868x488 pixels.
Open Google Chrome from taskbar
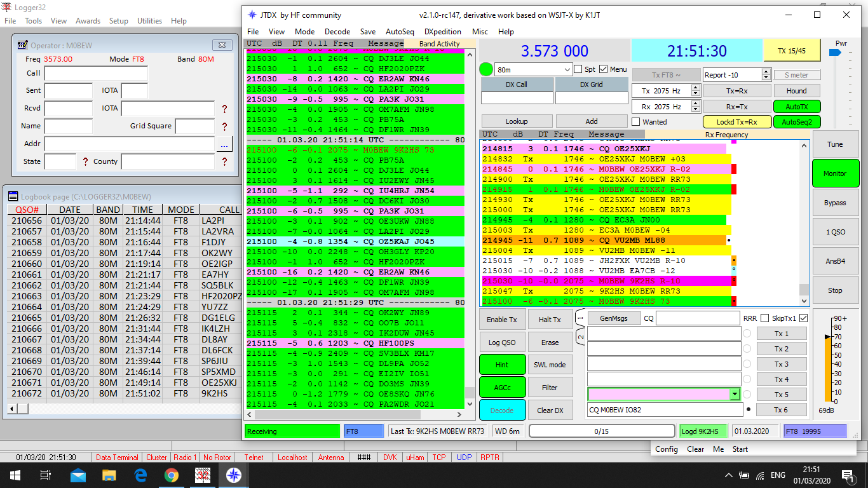(172, 475)
